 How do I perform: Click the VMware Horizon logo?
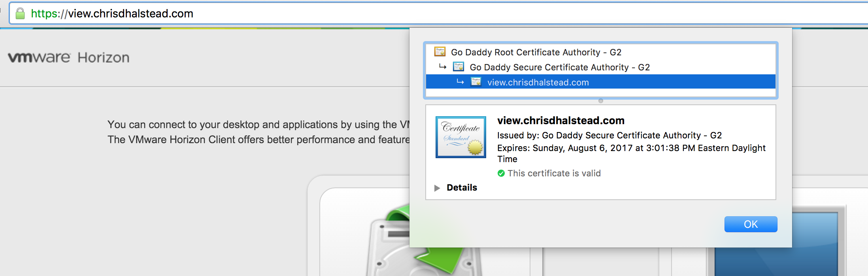coord(69,58)
